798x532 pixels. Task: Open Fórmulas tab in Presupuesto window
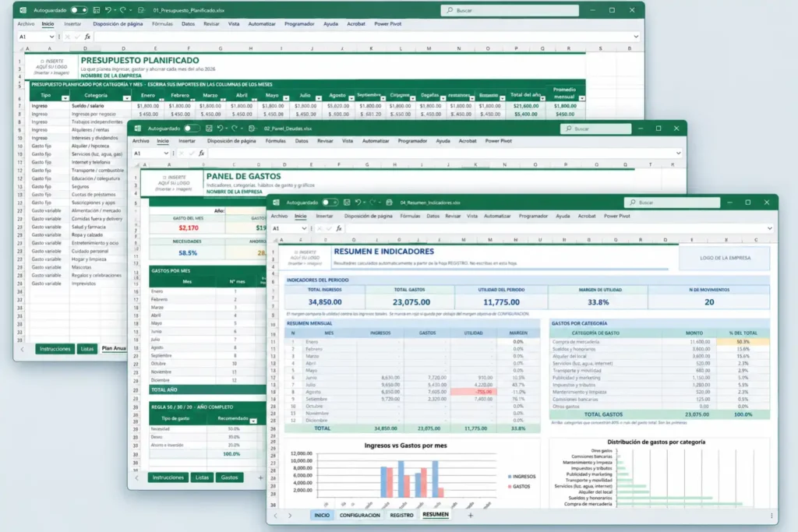162,24
